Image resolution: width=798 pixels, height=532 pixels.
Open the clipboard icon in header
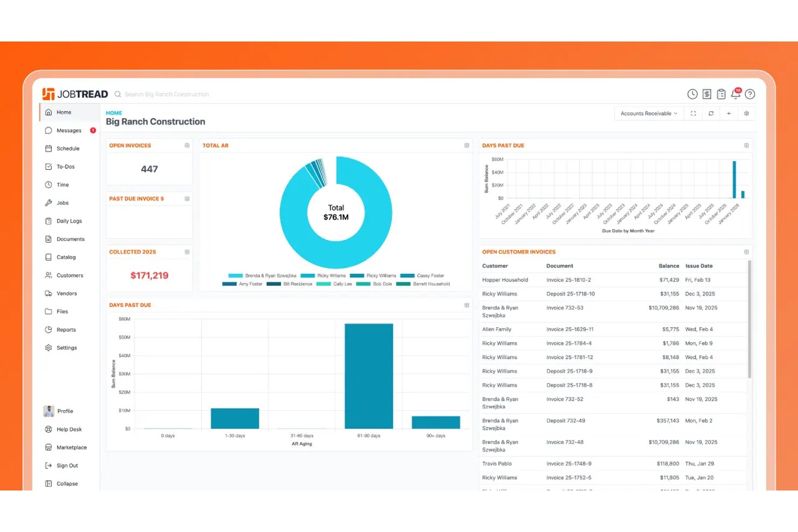coord(721,94)
